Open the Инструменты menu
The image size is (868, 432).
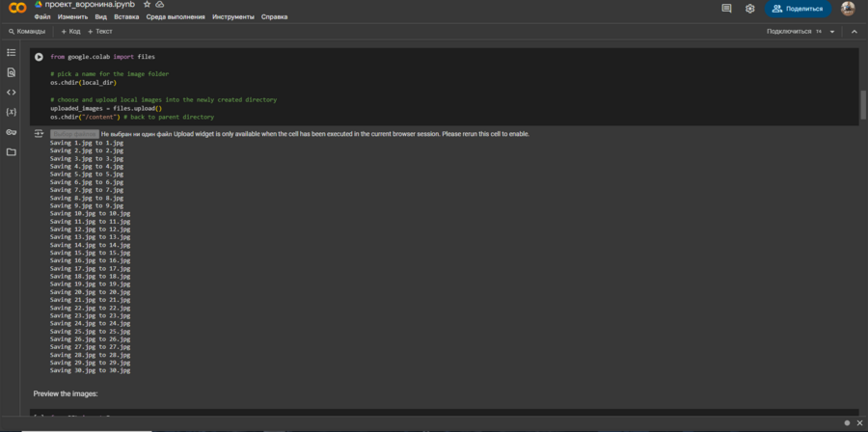click(x=233, y=17)
